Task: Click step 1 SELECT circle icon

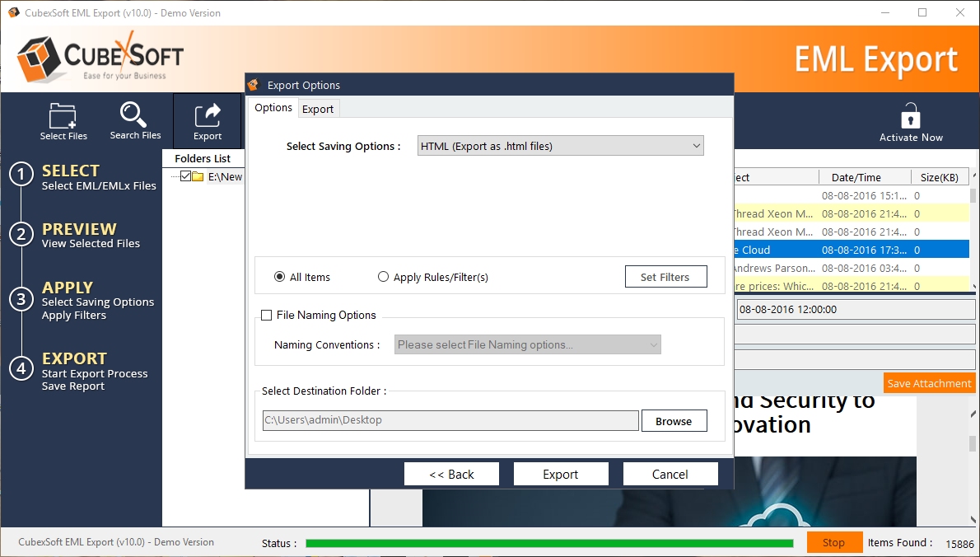Action: [21, 175]
